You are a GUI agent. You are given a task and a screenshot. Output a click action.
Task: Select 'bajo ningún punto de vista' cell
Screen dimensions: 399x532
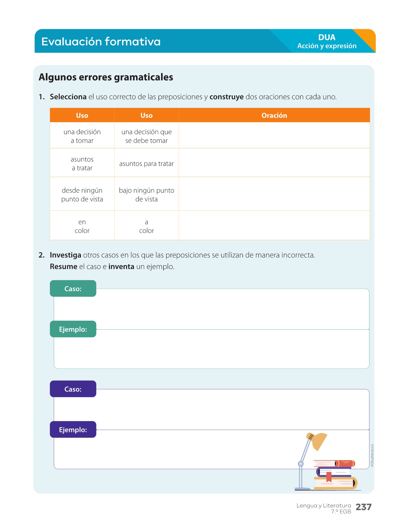point(146,194)
